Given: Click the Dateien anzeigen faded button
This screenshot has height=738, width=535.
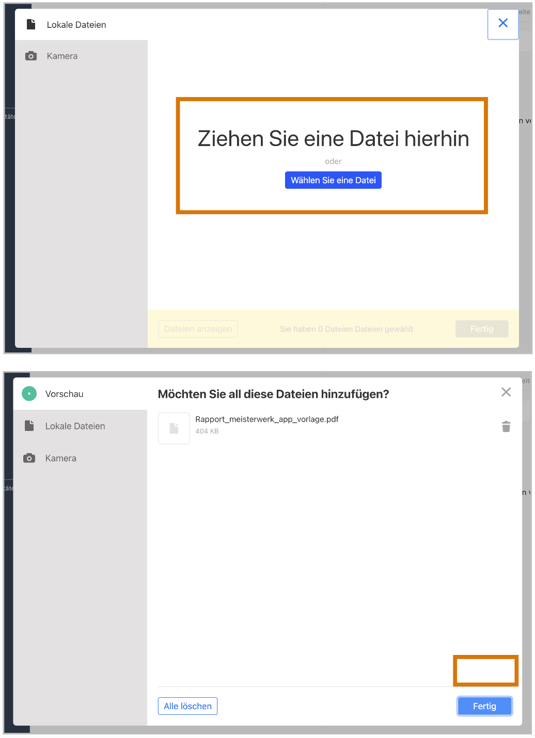Looking at the screenshot, I should tap(198, 329).
